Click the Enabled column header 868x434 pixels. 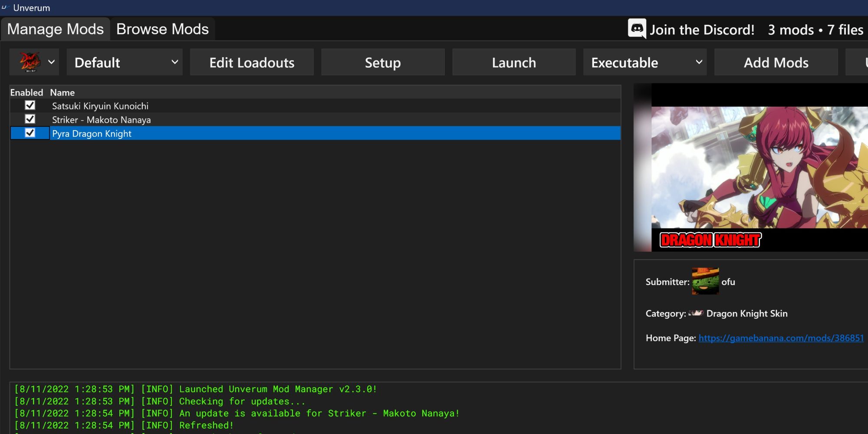(x=26, y=92)
